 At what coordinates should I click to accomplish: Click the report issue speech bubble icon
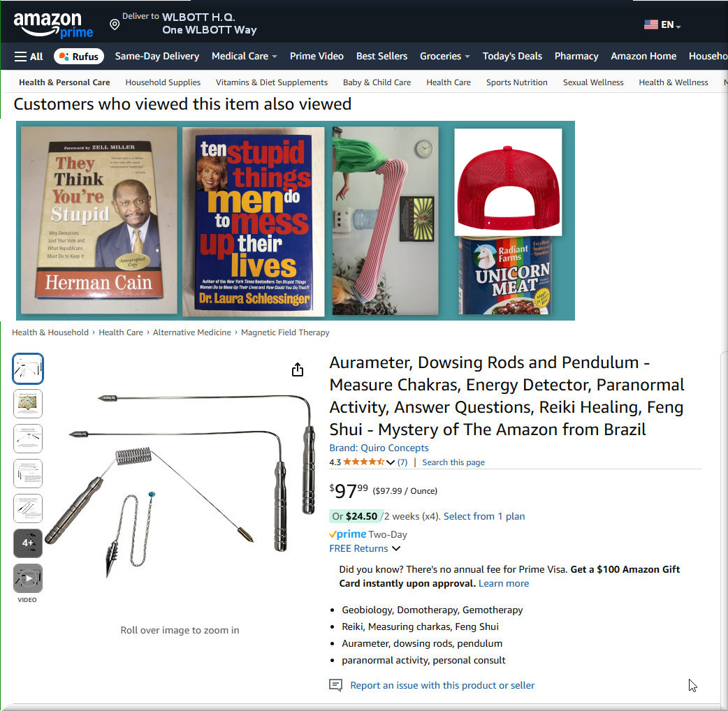335,685
